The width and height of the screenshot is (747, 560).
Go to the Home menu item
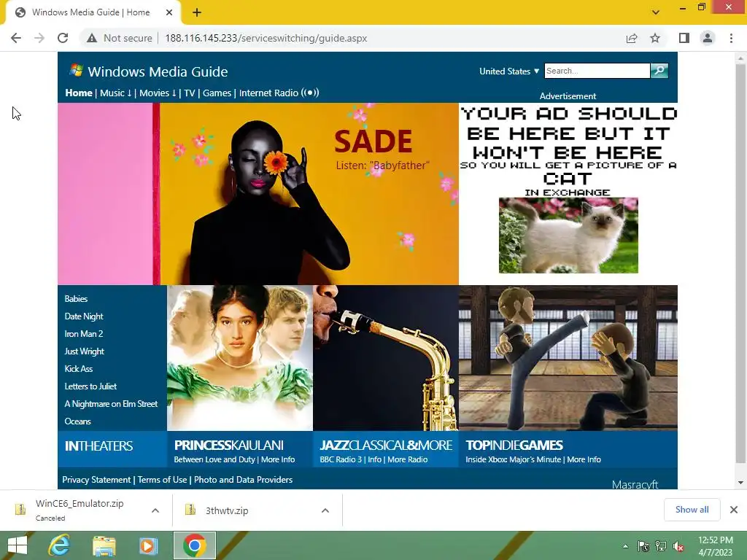[x=79, y=93]
